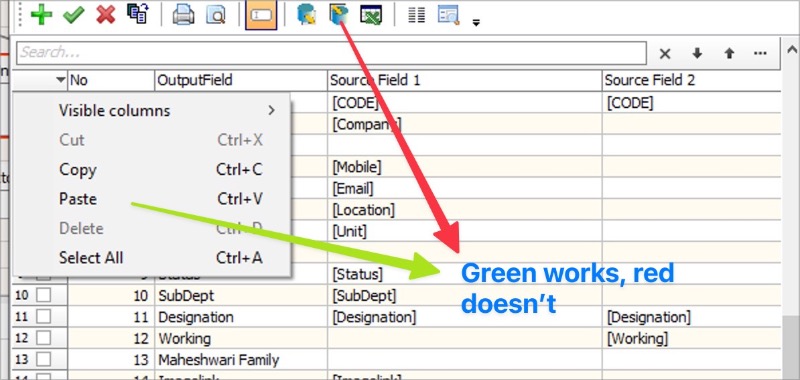The image size is (800, 380).
Task: Click the form search view icon
Action: pyautogui.click(x=449, y=15)
